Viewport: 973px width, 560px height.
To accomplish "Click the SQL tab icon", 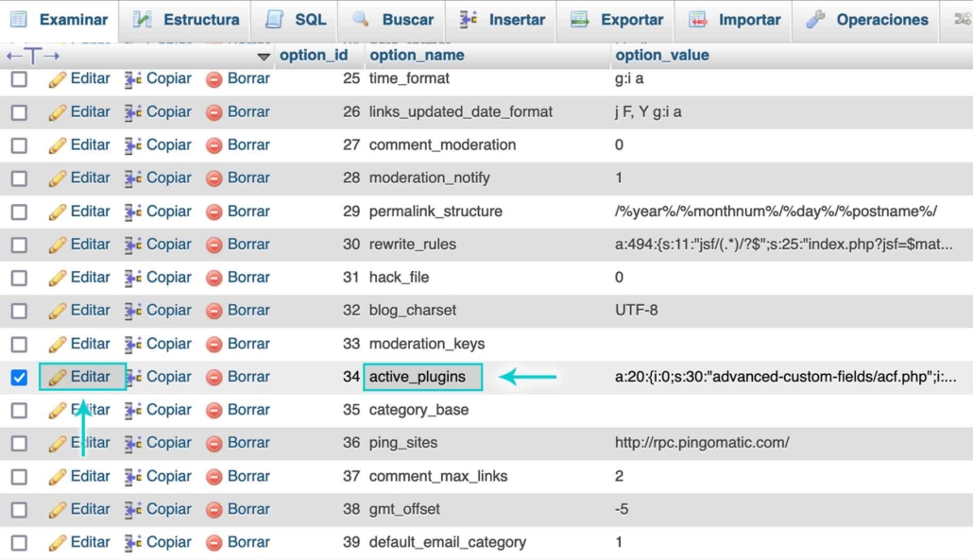I will click(275, 19).
